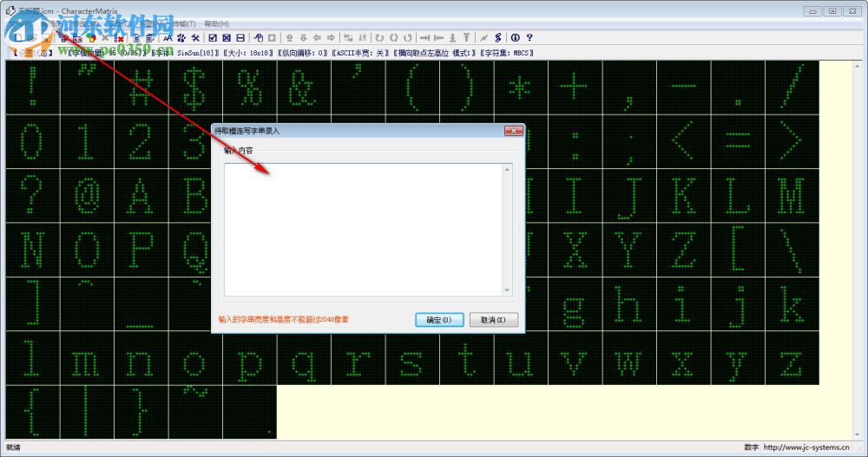This screenshot has height=457, width=868.
Task: Click the AA font settings icon
Action: click(168, 37)
